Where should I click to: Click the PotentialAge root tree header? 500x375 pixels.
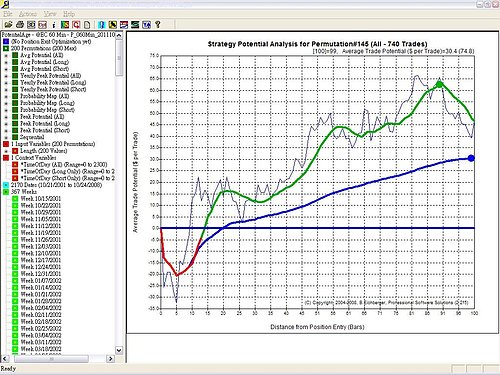coord(58,35)
